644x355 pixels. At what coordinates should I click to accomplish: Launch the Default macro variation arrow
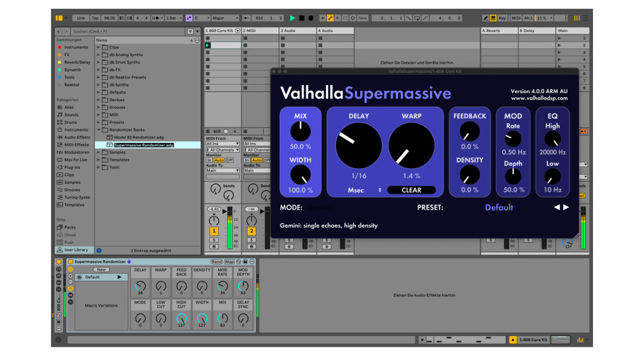tap(119, 277)
